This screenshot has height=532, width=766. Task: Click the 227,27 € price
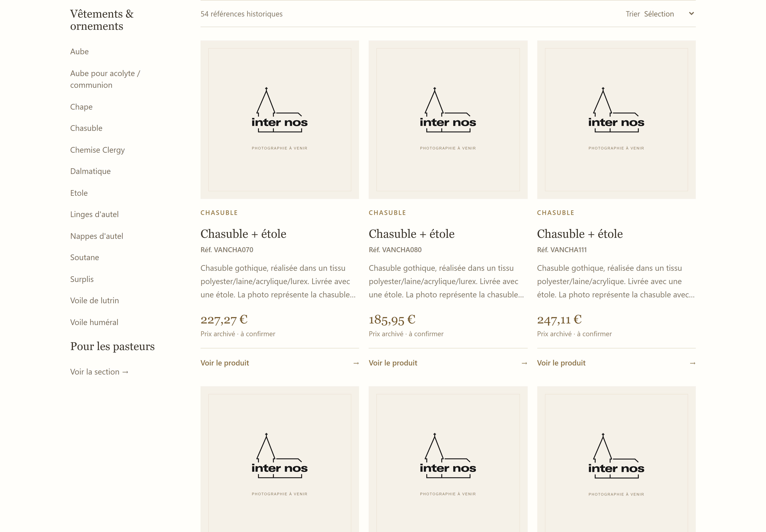(224, 320)
